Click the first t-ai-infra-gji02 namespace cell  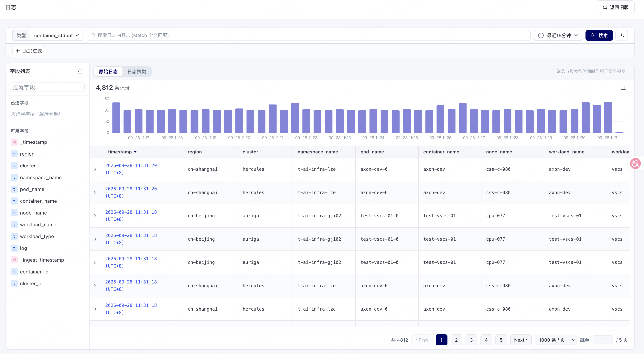(319, 216)
